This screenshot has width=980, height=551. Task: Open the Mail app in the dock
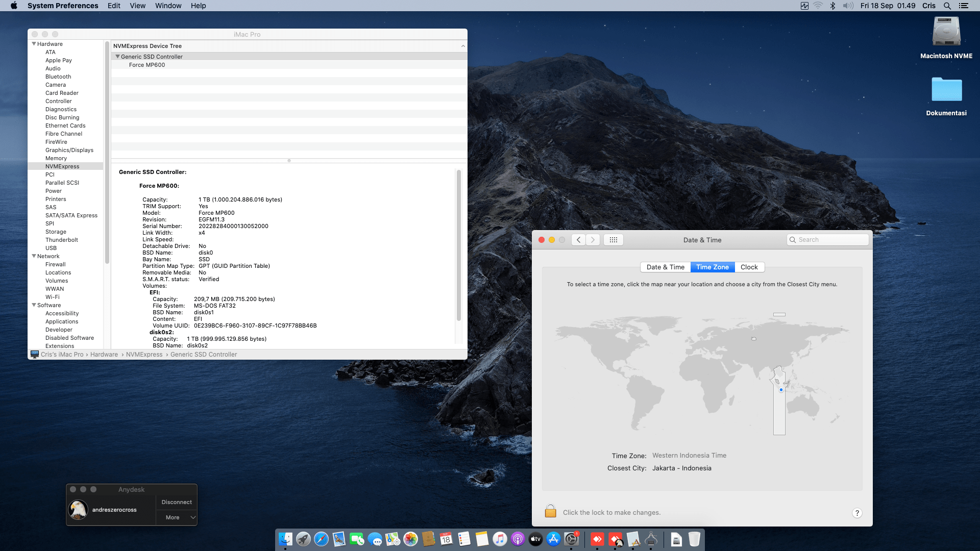(x=339, y=539)
